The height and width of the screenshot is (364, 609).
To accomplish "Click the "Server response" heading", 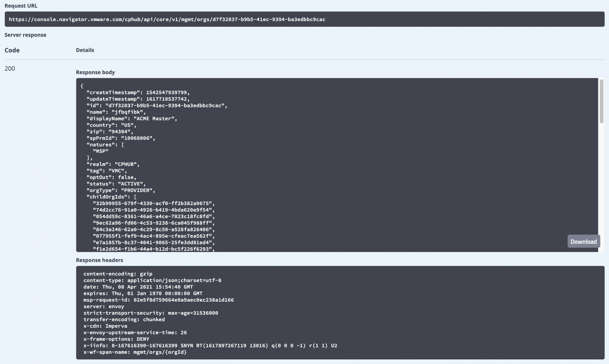I will (25, 35).
